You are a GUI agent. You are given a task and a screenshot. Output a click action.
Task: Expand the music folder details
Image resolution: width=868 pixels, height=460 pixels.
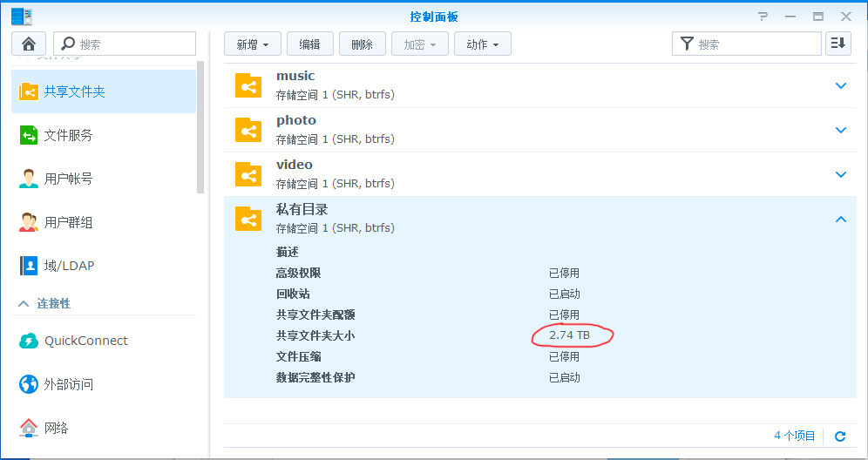tap(840, 85)
